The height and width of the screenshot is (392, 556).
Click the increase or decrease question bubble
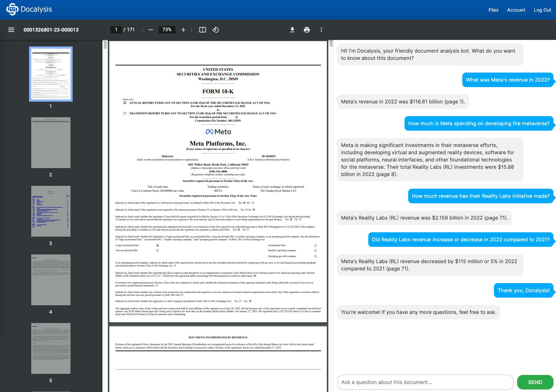click(460, 240)
